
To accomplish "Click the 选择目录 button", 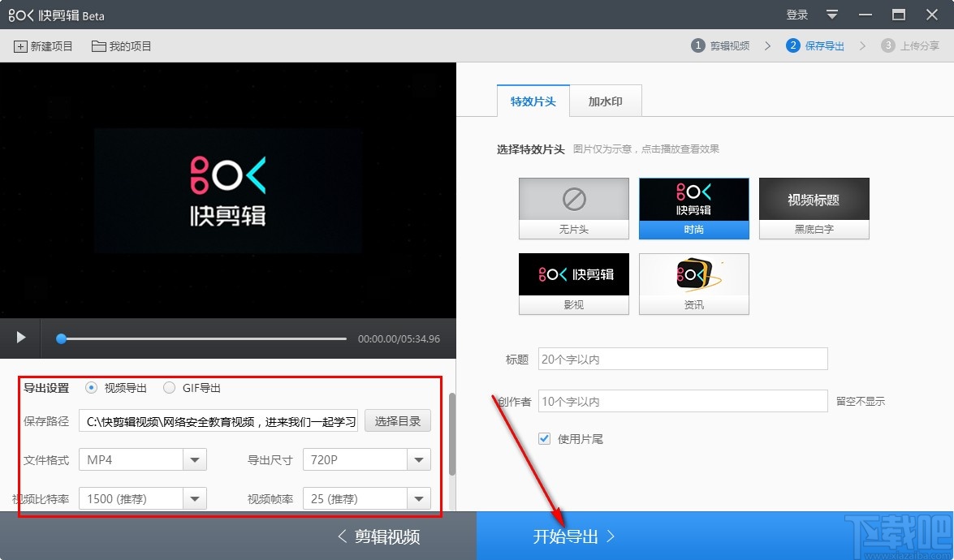I will click(x=397, y=420).
